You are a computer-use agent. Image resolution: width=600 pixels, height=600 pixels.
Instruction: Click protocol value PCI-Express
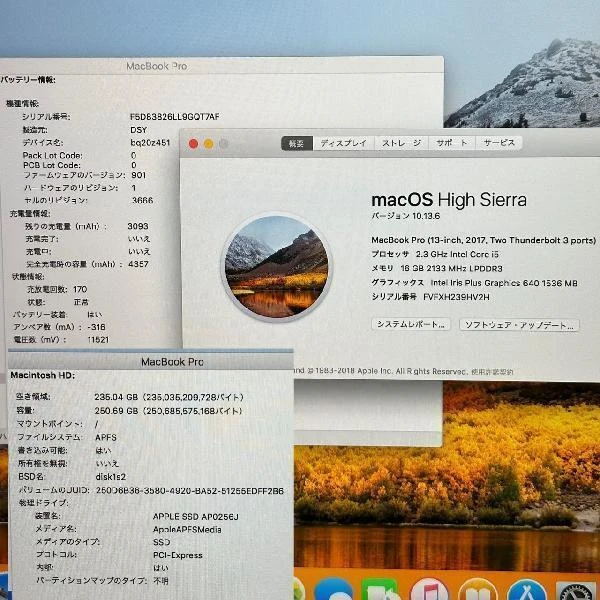[178, 555]
